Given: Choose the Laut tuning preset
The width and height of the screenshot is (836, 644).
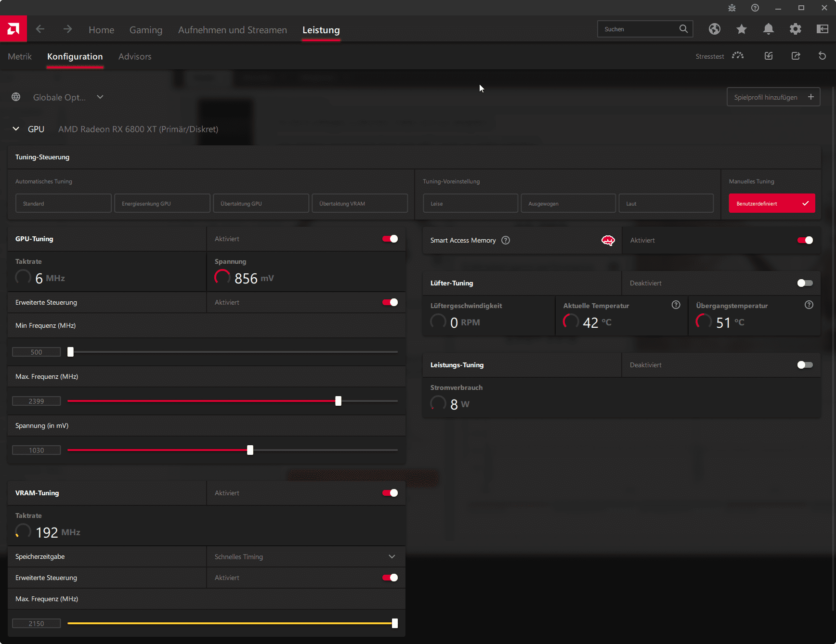Looking at the screenshot, I should pos(666,203).
